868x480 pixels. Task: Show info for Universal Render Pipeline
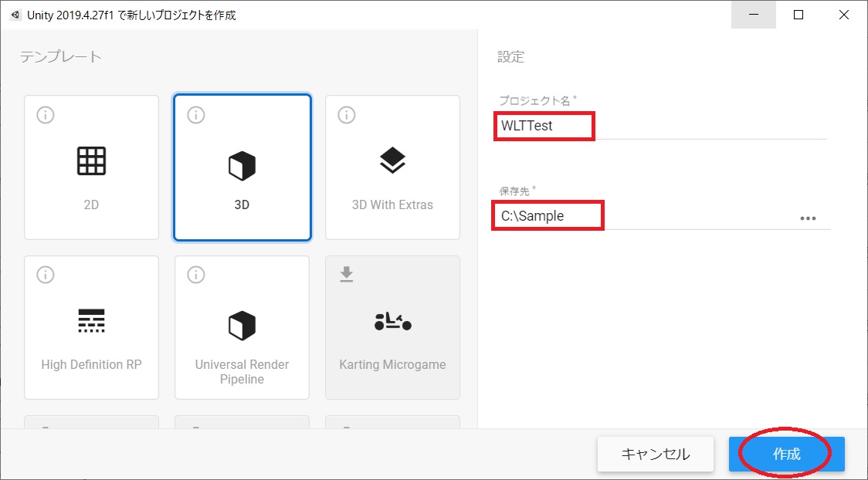196,275
